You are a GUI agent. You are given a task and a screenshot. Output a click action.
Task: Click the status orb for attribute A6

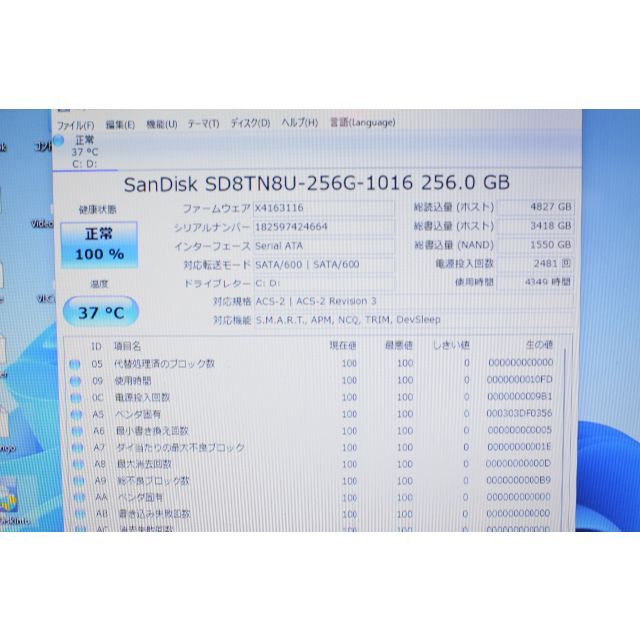coord(77,431)
